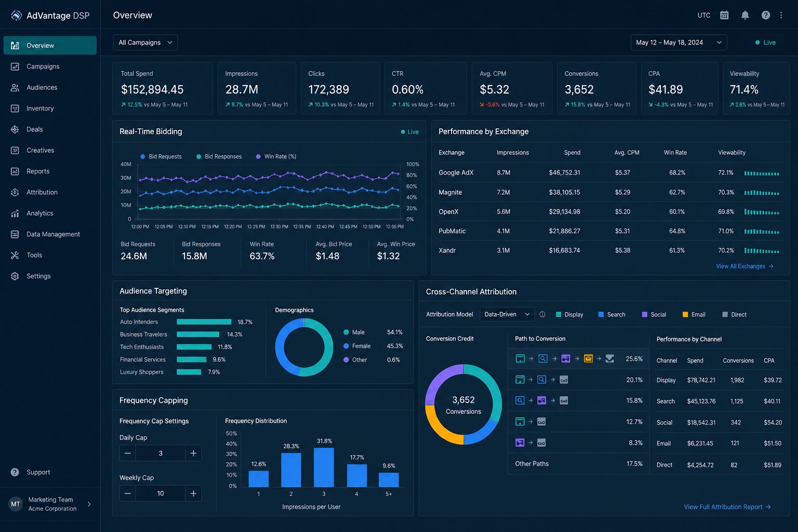The width and height of the screenshot is (798, 532).
Task: Open Data Management in sidebar
Action: [50, 234]
